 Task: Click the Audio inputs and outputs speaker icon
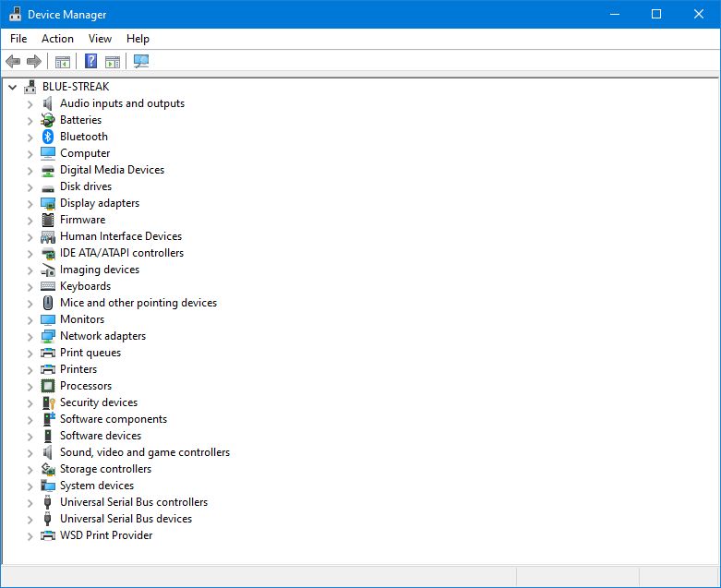48,103
